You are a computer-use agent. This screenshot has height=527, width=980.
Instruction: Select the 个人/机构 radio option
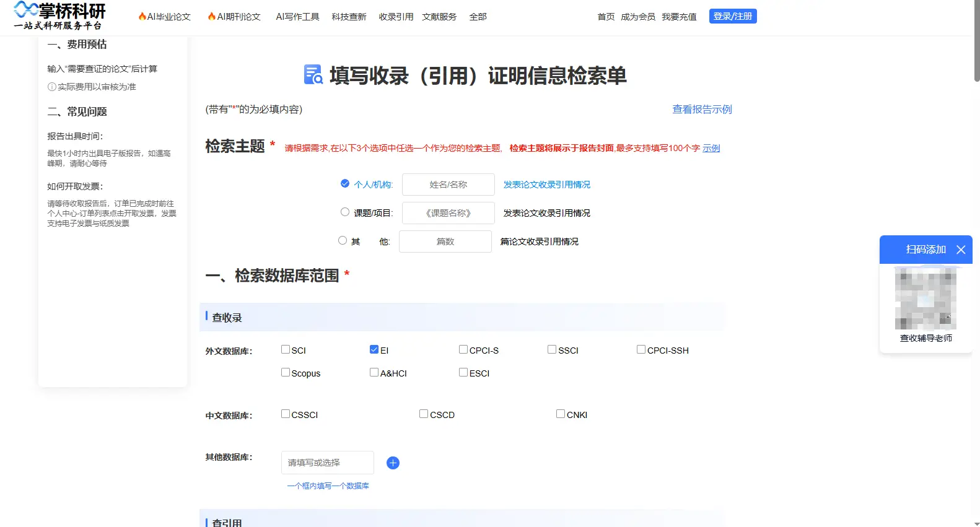(x=345, y=183)
